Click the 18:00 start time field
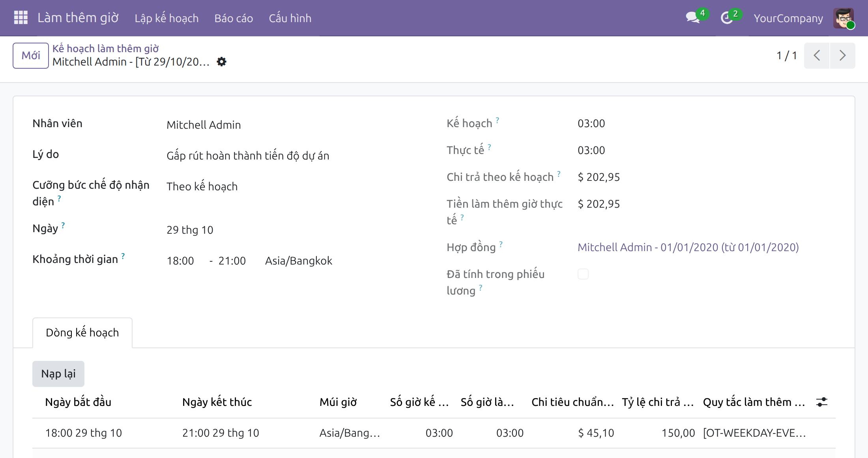Viewport: 868px width, 458px height. pyautogui.click(x=180, y=261)
